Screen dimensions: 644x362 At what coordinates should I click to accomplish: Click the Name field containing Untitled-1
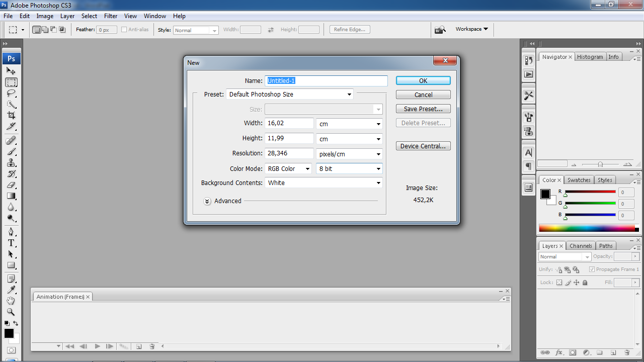(x=326, y=80)
